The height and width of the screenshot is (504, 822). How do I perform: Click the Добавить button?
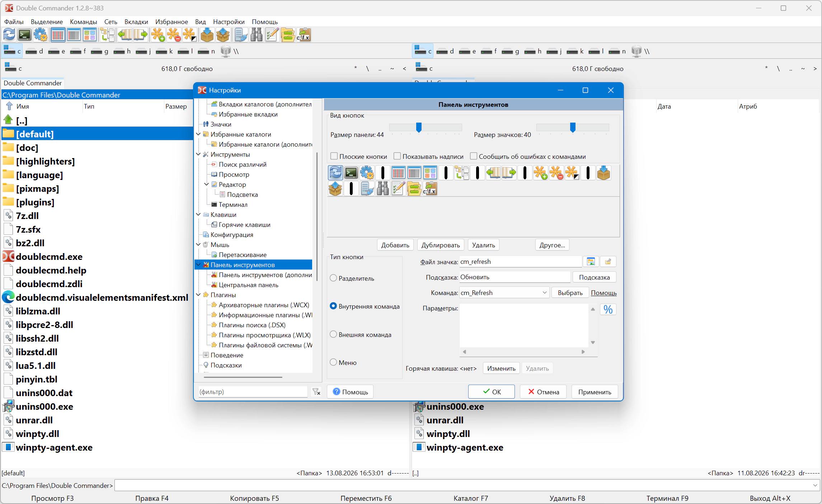[395, 245]
